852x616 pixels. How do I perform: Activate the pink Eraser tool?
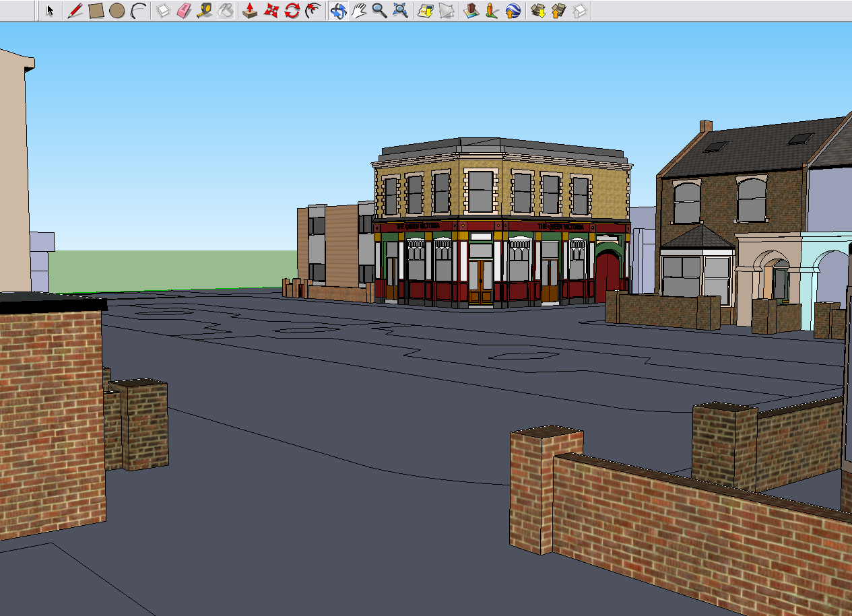[x=184, y=11]
